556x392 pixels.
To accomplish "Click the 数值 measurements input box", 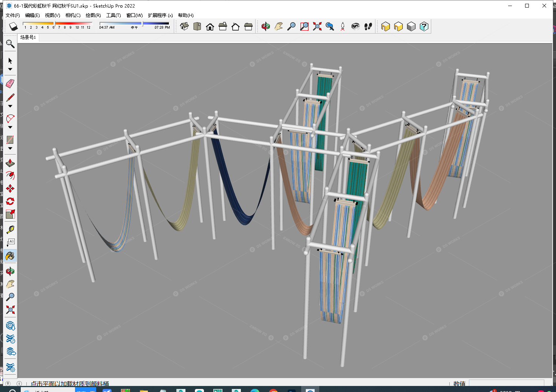I will pyautogui.click(x=506, y=383).
